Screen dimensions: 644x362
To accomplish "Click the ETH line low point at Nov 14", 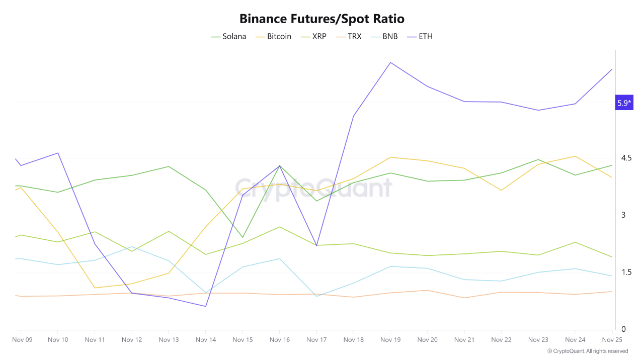I will point(206,306).
